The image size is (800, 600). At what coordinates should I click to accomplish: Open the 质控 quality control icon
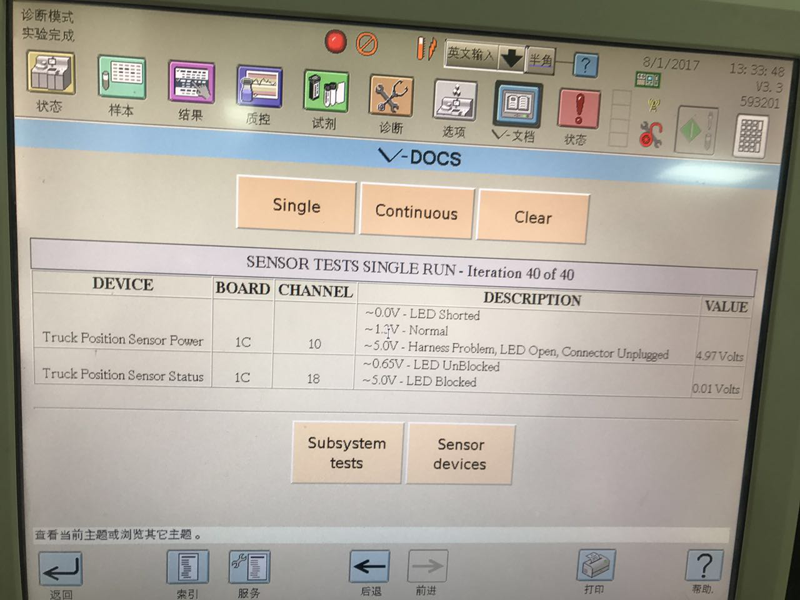[x=258, y=89]
